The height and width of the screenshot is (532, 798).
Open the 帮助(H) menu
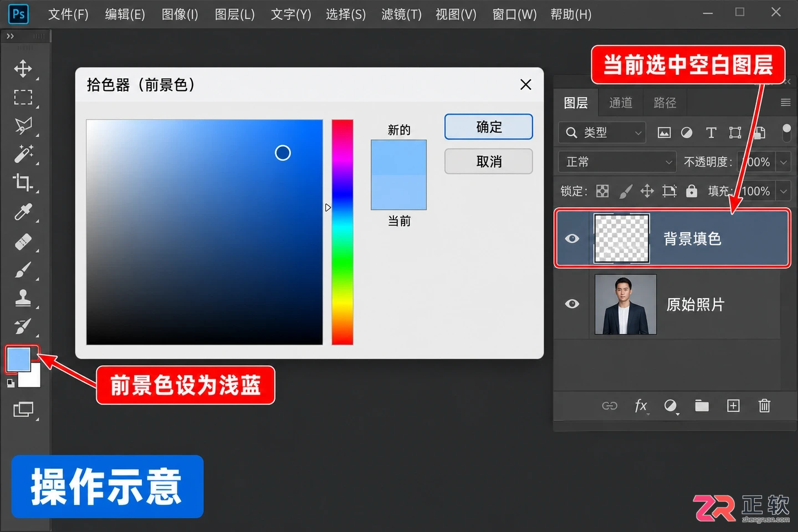tap(571, 14)
